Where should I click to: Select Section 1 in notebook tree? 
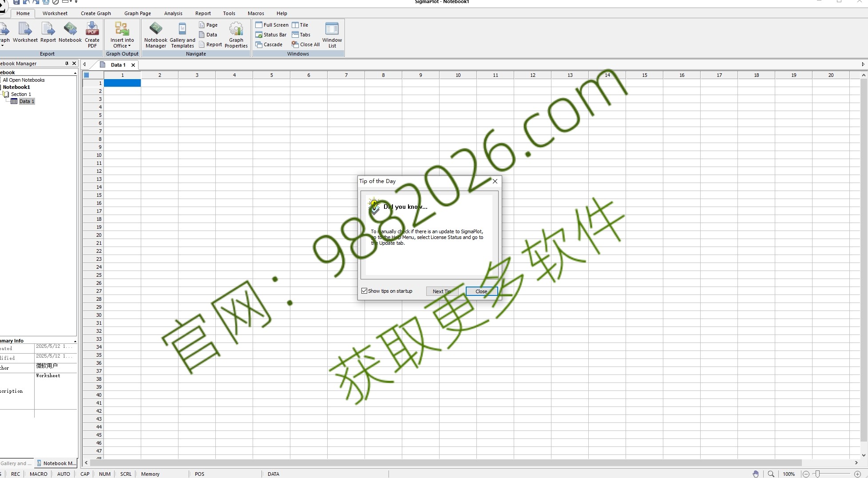[21, 94]
